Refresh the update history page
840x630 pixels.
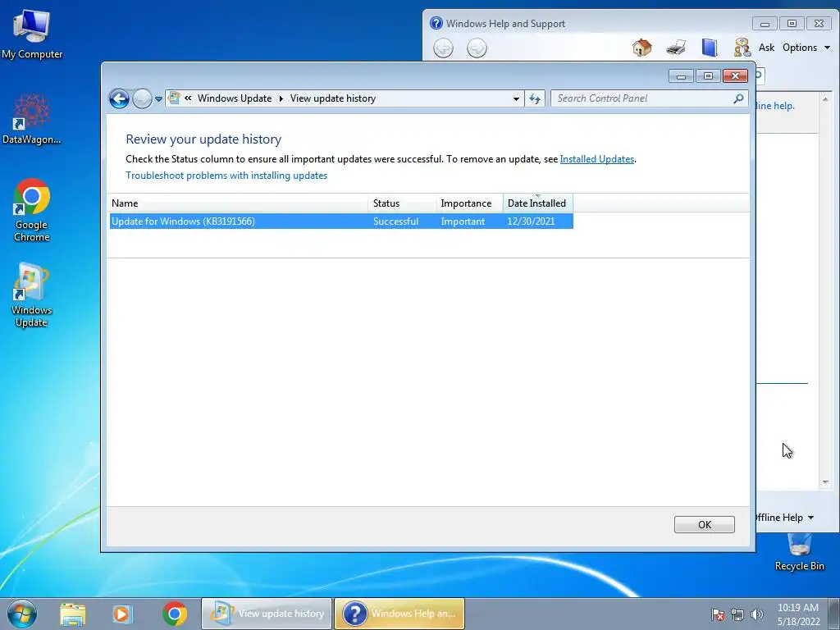[535, 98]
